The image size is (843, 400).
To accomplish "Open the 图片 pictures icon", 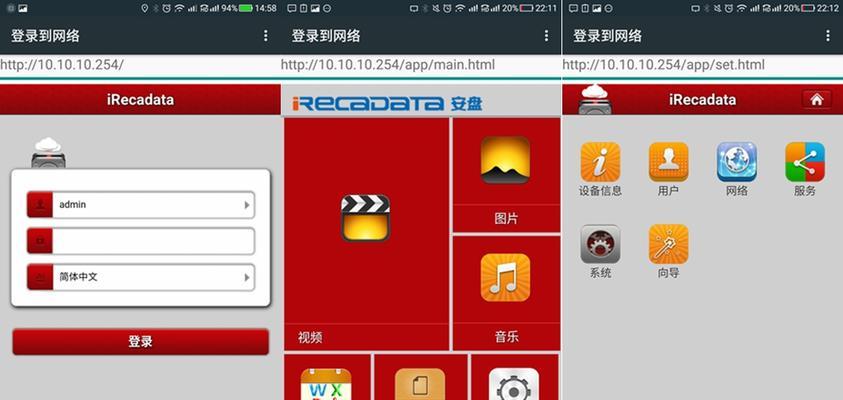I will 505,160.
